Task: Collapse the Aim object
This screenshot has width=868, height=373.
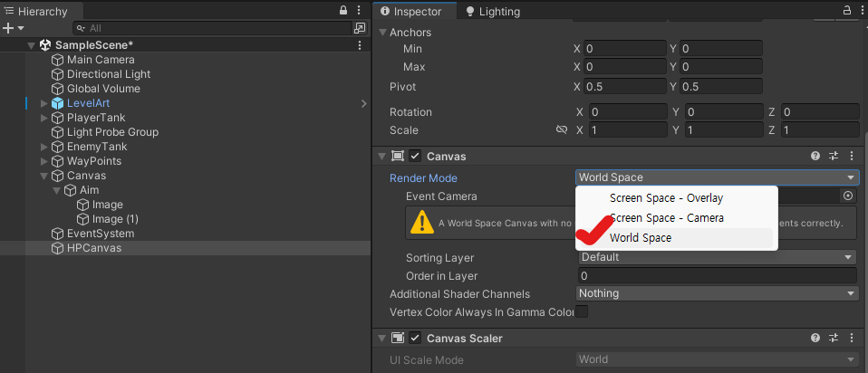Action: pyautogui.click(x=56, y=190)
